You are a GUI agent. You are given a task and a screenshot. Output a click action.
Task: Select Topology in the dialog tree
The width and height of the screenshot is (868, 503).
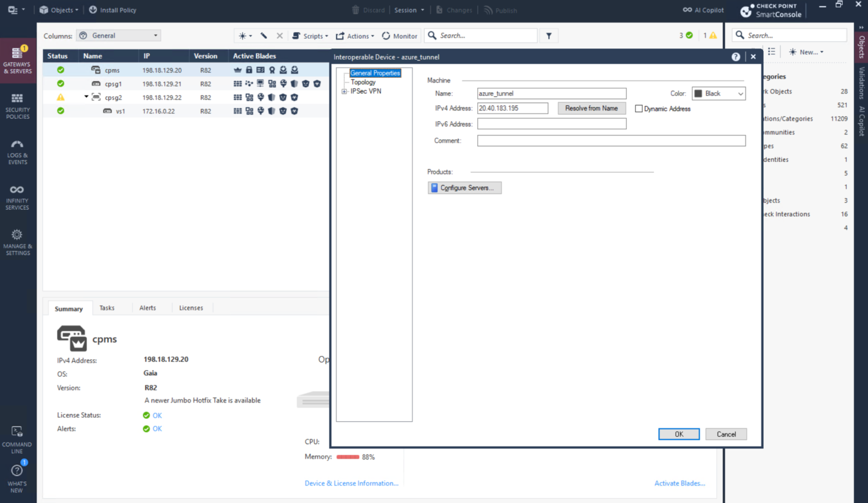click(x=363, y=82)
